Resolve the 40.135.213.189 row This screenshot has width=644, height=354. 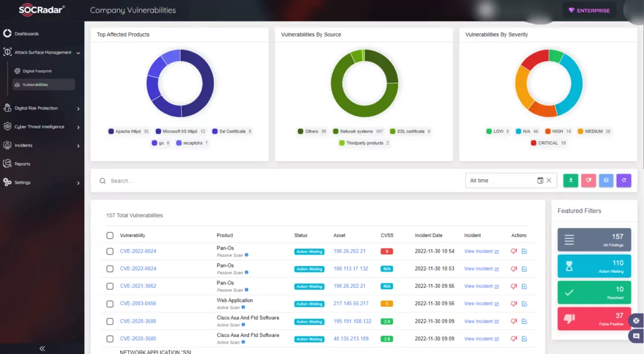525,339
